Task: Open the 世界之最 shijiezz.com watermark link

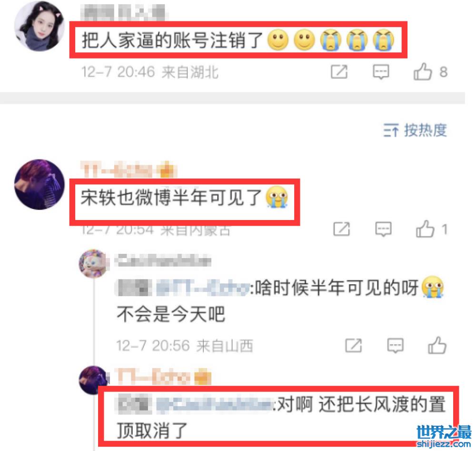Action: pyautogui.click(x=444, y=436)
